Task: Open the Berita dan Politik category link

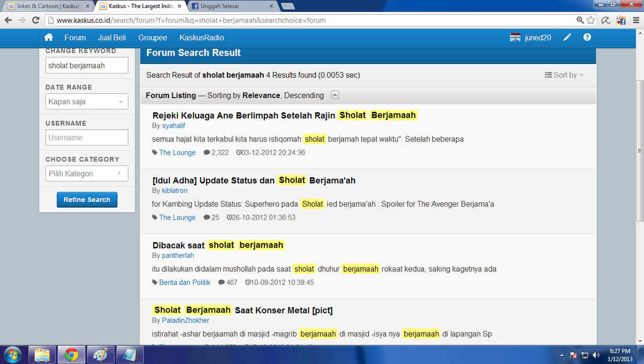Action: coord(185,282)
